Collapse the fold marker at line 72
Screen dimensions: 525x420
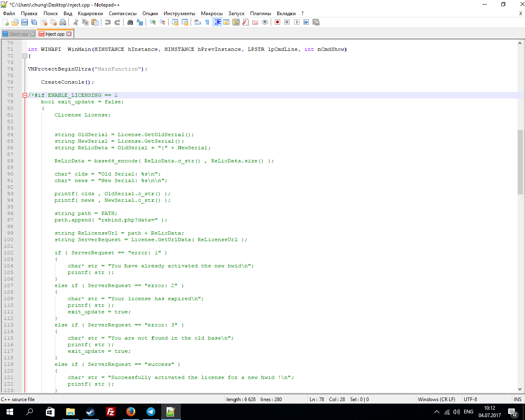[x=25, y=56]
